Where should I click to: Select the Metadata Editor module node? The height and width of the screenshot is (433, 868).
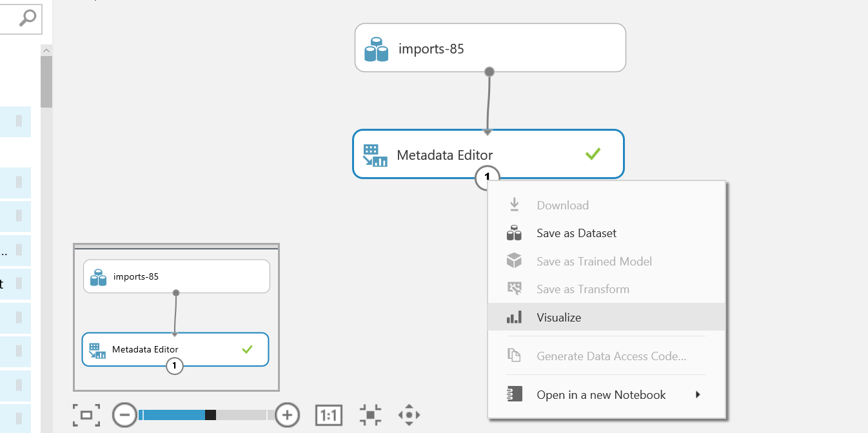click(x=445, y=155)
